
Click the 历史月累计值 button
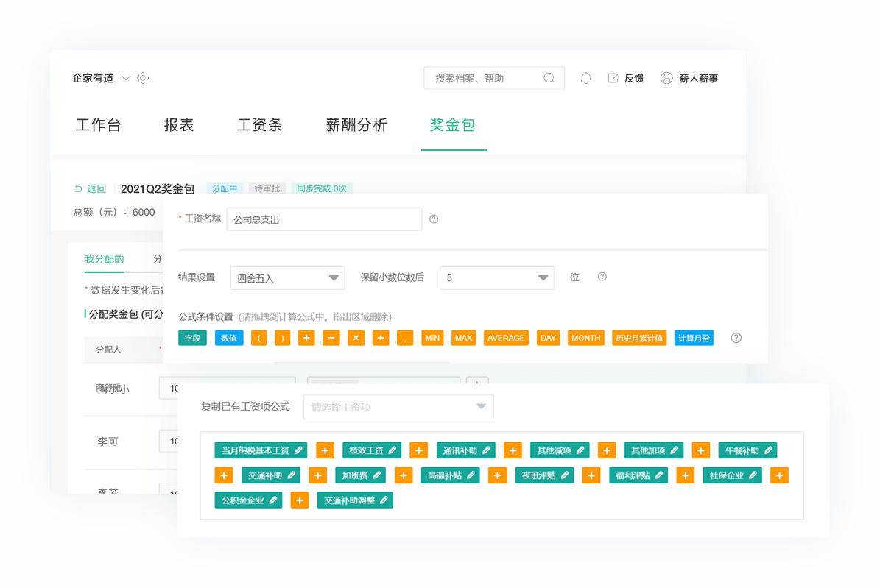point(638,338)
